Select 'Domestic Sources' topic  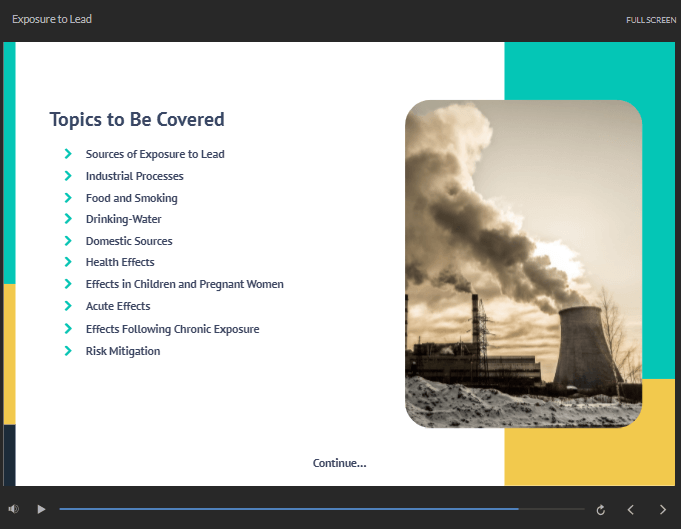pos(129,241)
